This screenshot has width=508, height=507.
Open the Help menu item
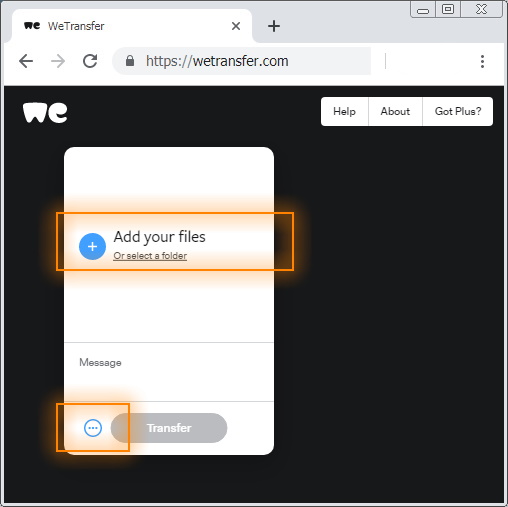pyautogui.click(x=344, y=111)
